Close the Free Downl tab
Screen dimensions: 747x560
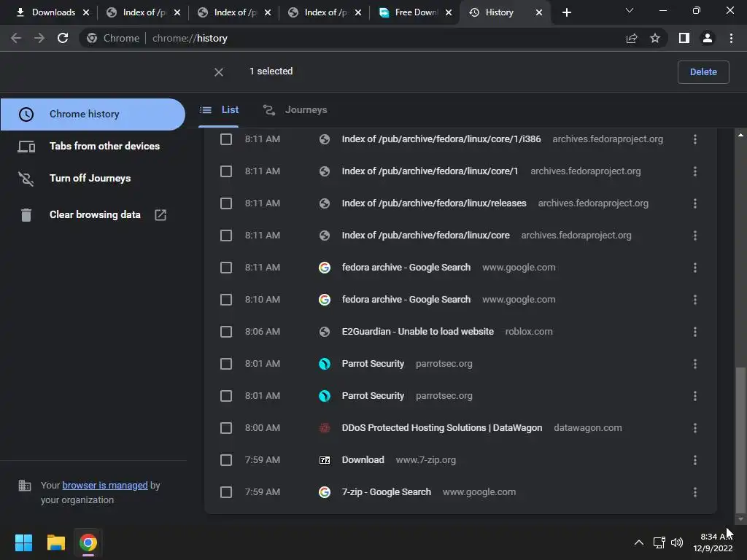(449, 12)
